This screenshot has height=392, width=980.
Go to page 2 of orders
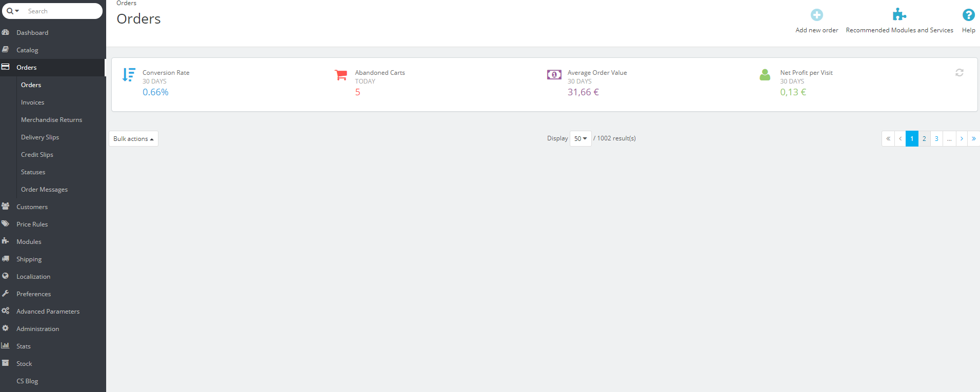(924, 138)
